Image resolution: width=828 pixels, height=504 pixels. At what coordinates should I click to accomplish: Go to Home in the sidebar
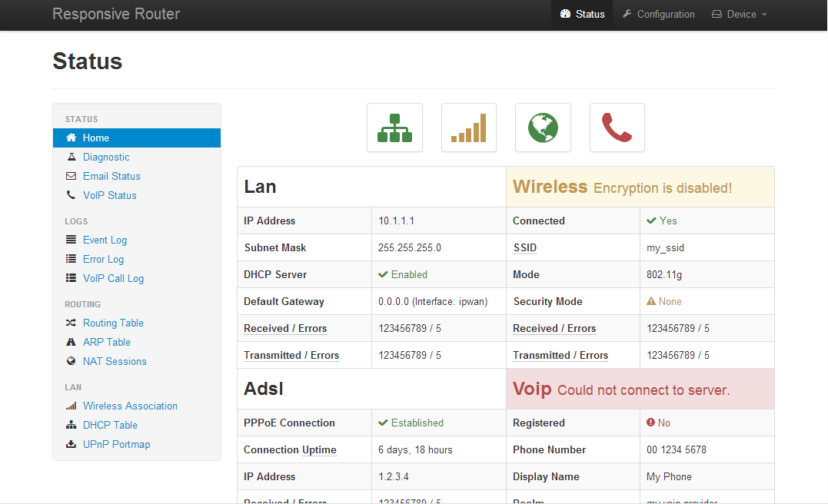(96, 138)
